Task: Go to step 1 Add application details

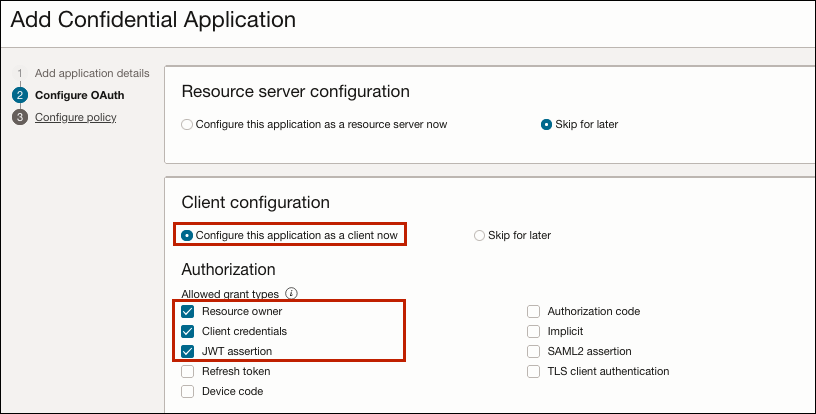Action: pos(92,73)
